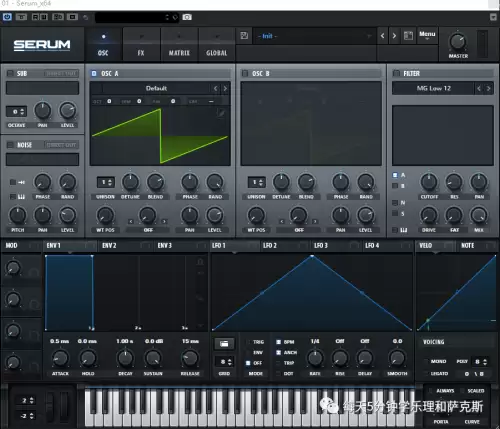Open the preset browser icon
The image size is (500, 429).
[x=408, y=35]
